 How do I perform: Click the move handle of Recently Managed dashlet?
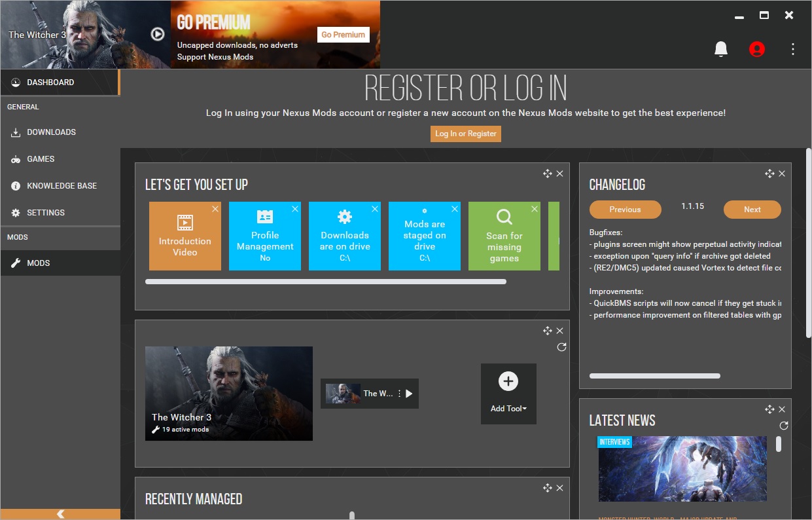pos(548,488)
